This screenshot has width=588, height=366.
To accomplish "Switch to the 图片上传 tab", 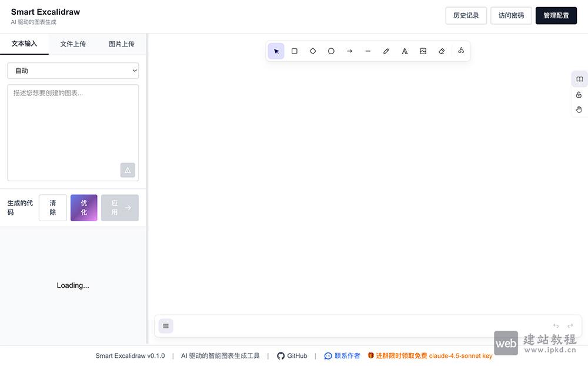I will tap(121, 44).
